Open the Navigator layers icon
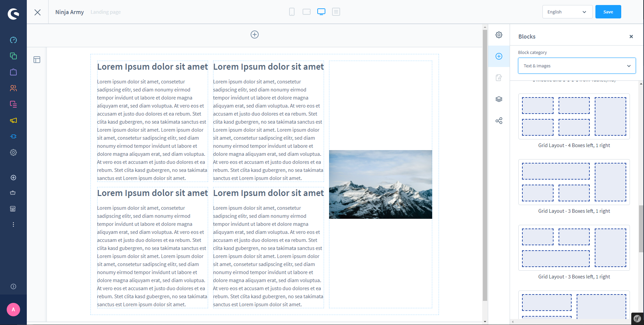Screen dimensions: 644x325 [x=499, y=99]
